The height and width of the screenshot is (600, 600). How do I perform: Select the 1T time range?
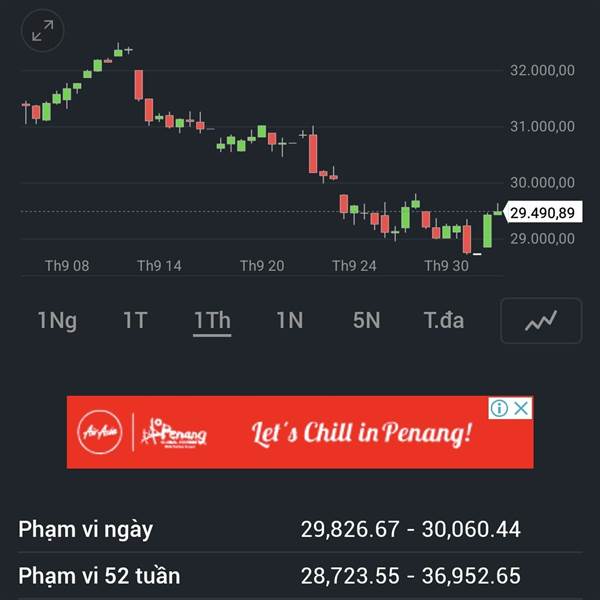coord(135,321)
